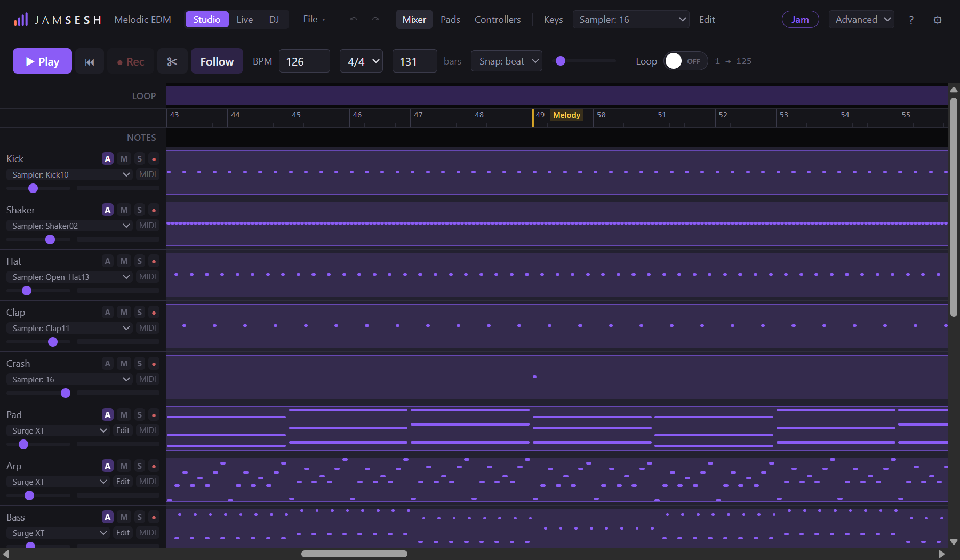
Task: Click the 131 bars input field
Action: coord(415,61)
